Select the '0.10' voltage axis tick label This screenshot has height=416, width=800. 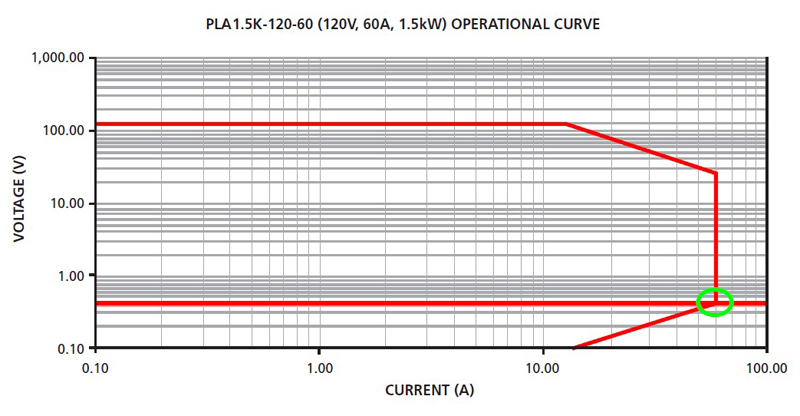point(70,349)
